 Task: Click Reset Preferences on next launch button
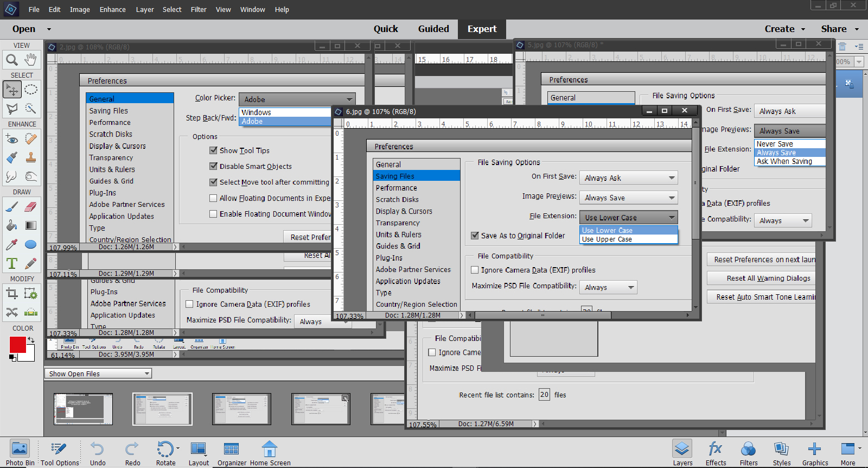coord(761,260)
